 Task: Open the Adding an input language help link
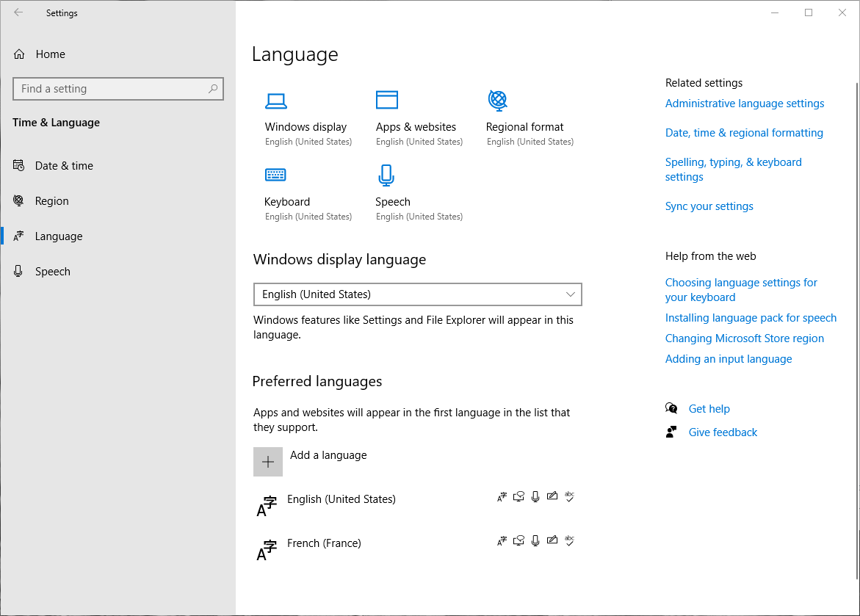click(728, 358)
